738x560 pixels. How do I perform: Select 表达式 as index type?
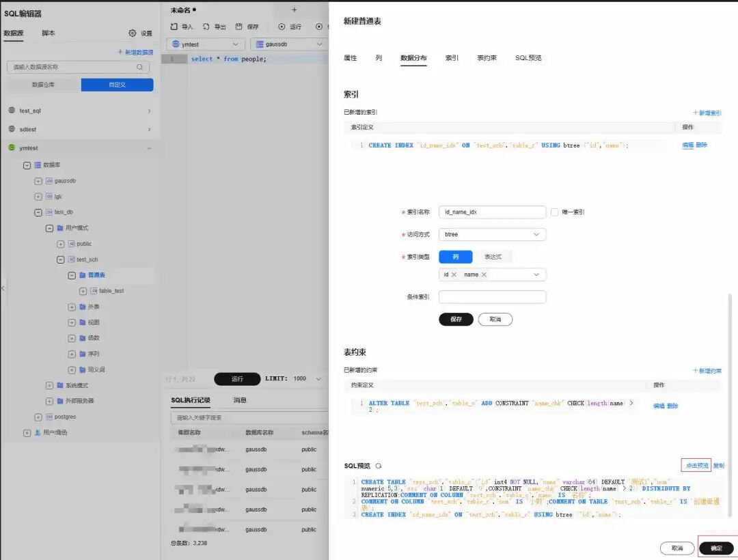(493, 257)
